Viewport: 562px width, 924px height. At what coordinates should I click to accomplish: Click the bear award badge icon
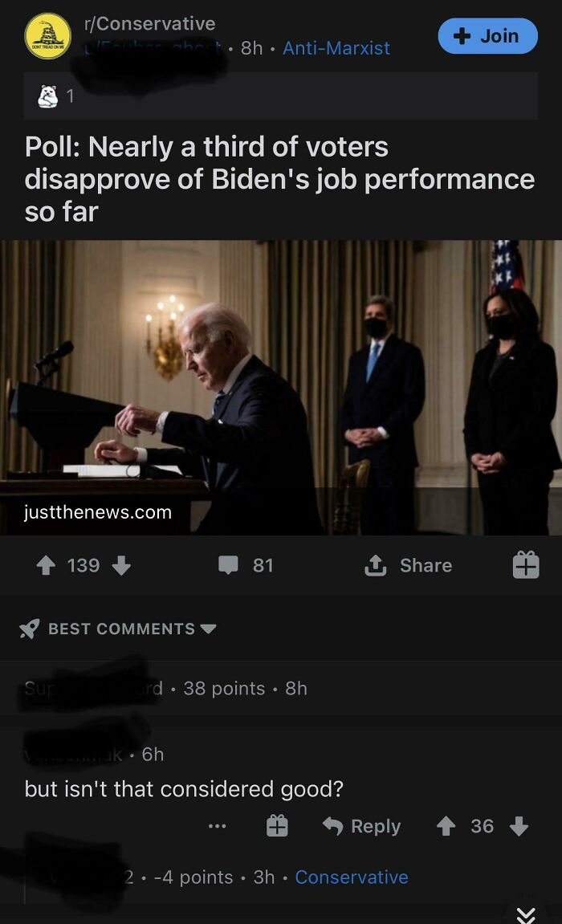47,96
